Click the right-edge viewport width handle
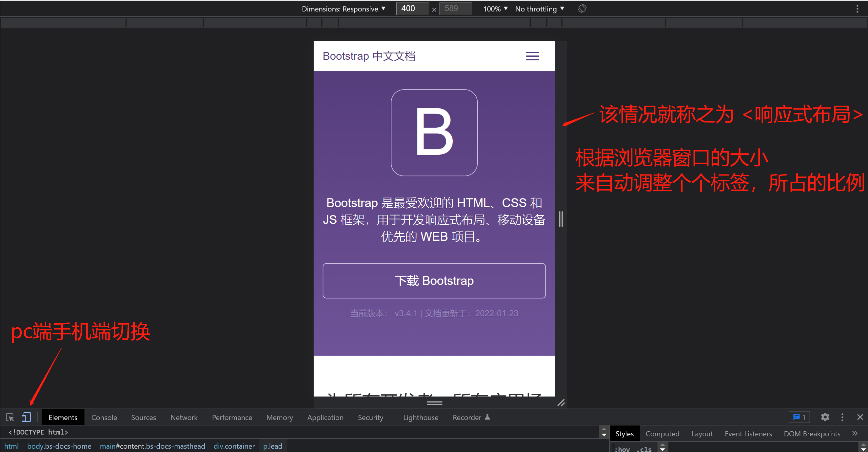 pos(561,219)
